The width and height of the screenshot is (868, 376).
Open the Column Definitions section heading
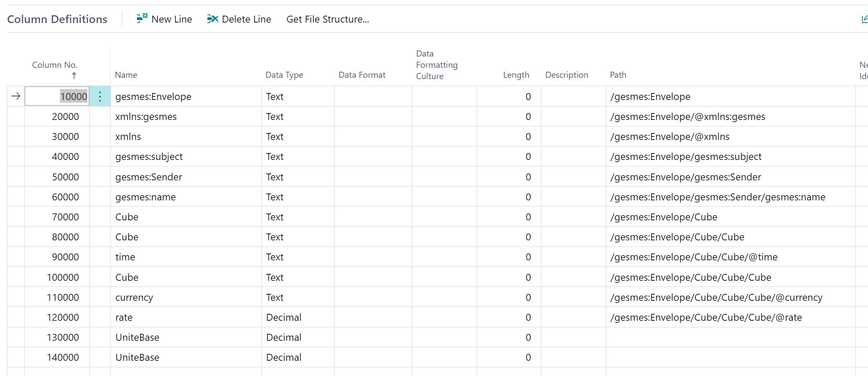(x=57, y=19)
